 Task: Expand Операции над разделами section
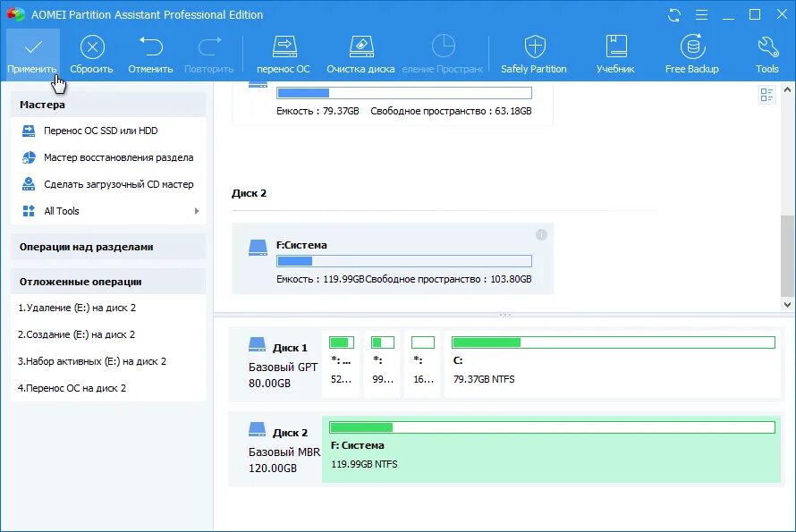point(107,247)
